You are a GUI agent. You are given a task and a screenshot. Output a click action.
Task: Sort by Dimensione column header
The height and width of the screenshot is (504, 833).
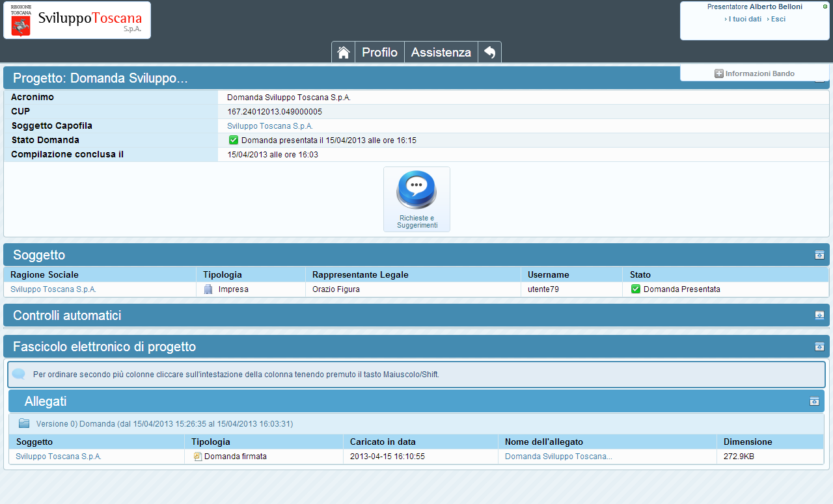(x=770, y=442)
